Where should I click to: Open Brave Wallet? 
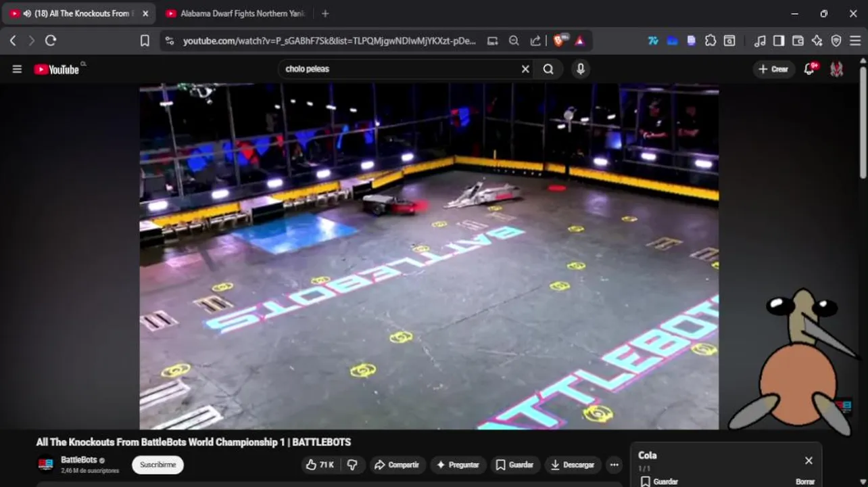click(798, 41)
